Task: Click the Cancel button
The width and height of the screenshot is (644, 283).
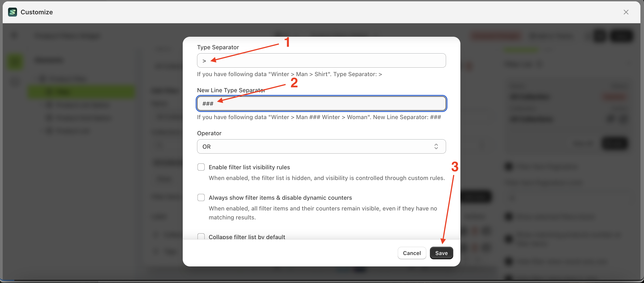Action: (412, 253)
